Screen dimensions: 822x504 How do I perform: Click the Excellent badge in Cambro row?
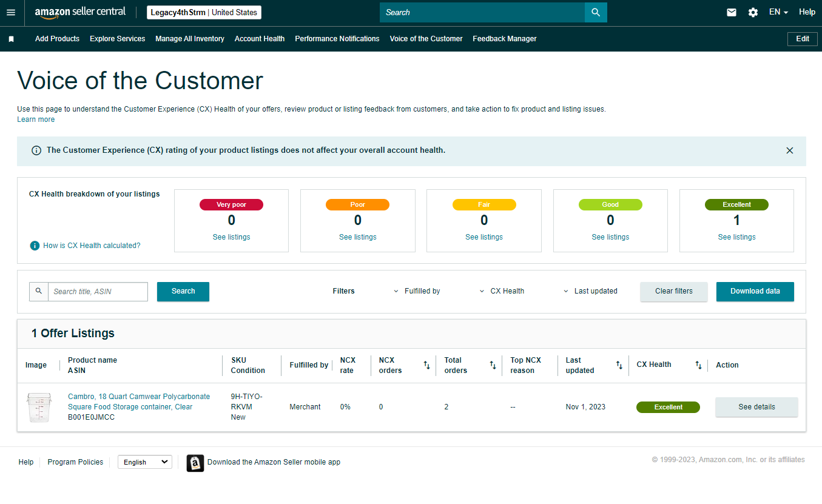(x=668, y=408)
